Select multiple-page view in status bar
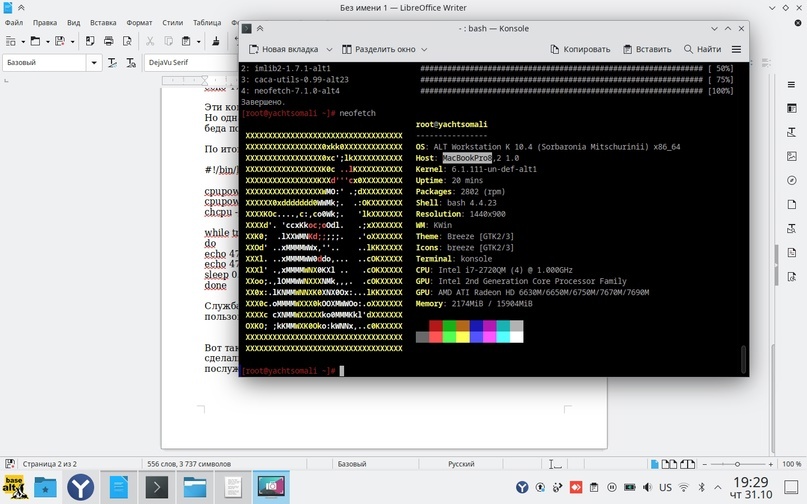 coord(669,464)
